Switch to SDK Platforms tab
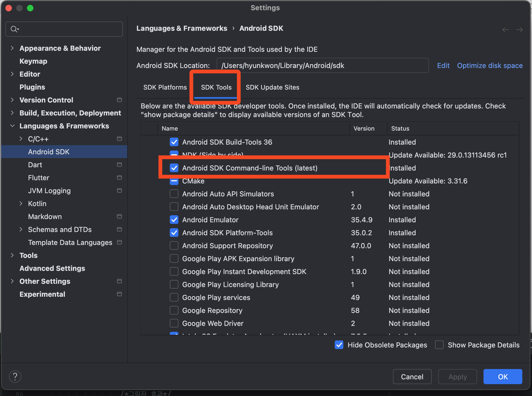Viewport: 532px width, 396px height. point(165,87)
